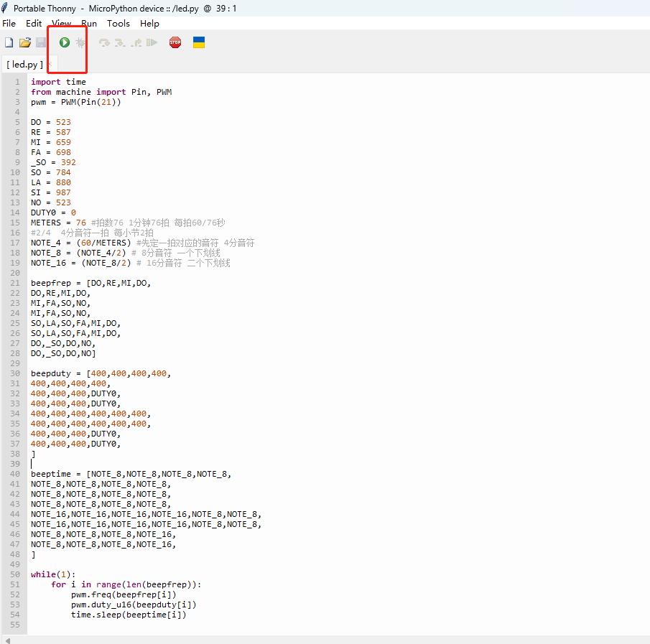This screenshot has height=644, width=650.
Task: Click the 'SO = 784' line
Action: pos(51,172)
